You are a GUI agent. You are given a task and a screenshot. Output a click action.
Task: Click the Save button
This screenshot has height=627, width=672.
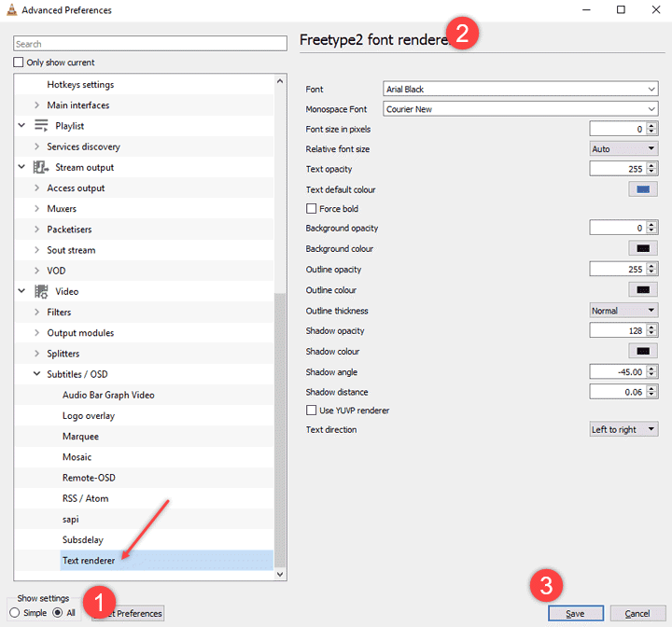click(x=576, y=613)
